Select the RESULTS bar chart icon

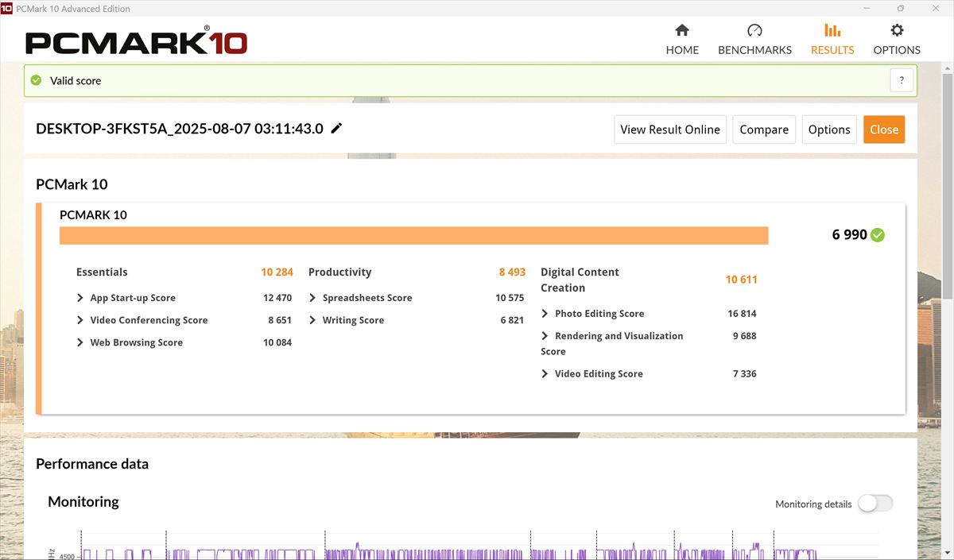tap(832, 30)
